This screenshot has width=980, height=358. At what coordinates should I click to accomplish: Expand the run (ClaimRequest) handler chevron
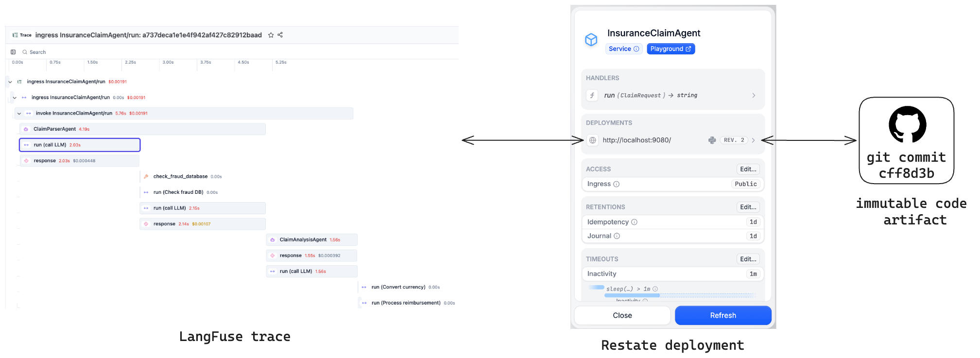754,95
